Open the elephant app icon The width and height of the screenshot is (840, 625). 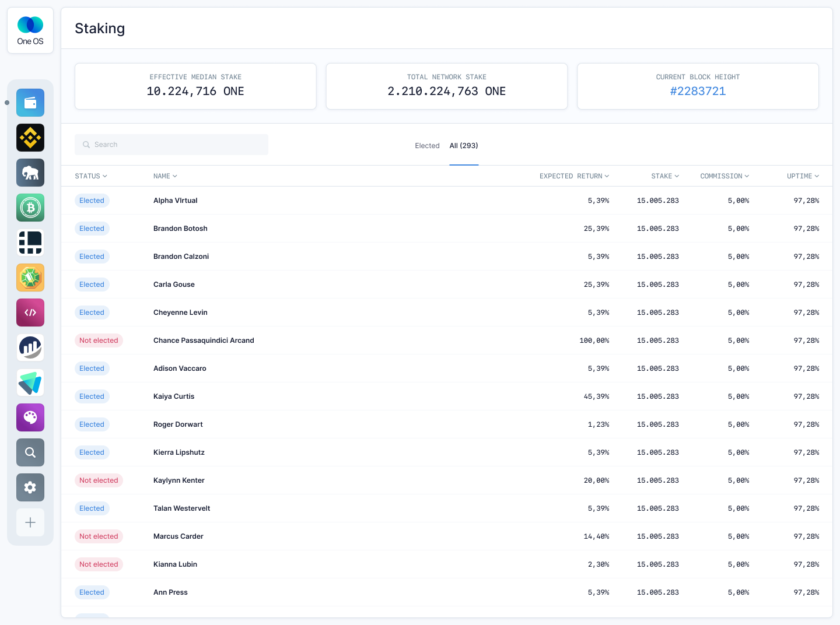(x=30, y=173)
